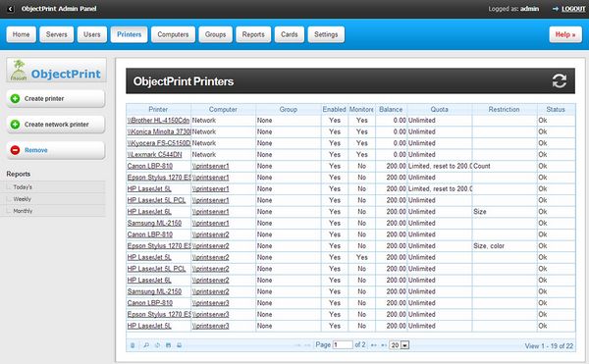Open the Settings tab
The image size is (589, 364).
point(326,34)
